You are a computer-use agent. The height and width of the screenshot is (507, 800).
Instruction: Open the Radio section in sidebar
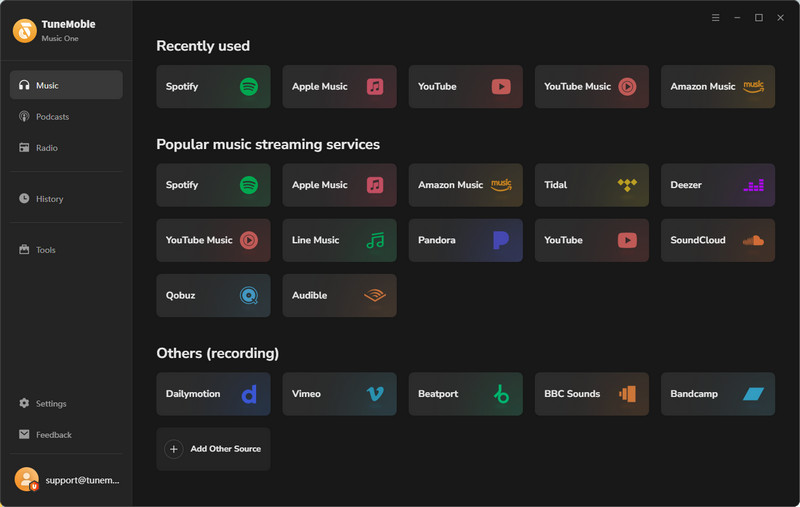coord(66,147)
